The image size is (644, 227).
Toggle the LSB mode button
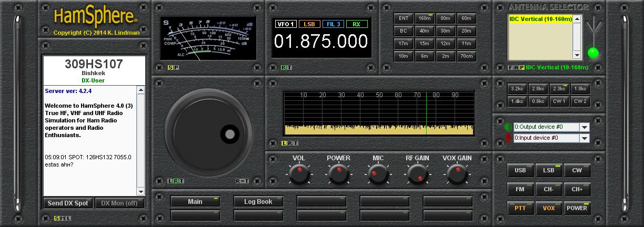549,170
